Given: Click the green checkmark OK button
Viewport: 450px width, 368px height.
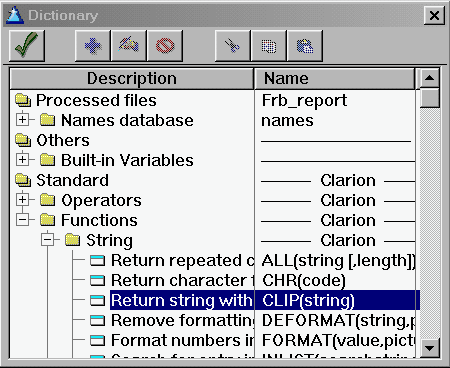Looking at the screenshot, I should point(27,46).
